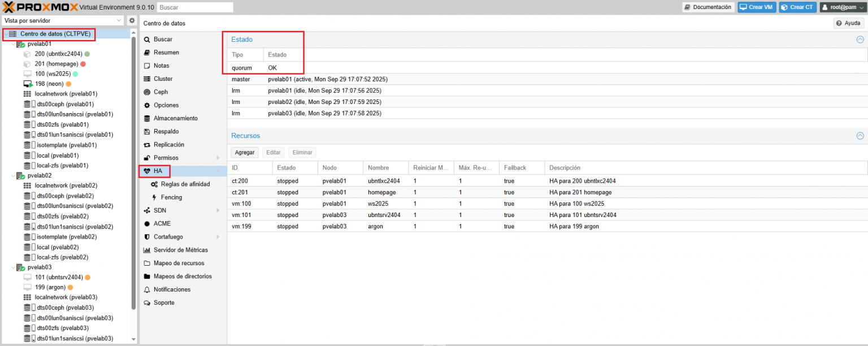Collapse the pvelab02 tree node
Image resolution: width=868 pixels, height=346 pixels.
pos(12,176)
